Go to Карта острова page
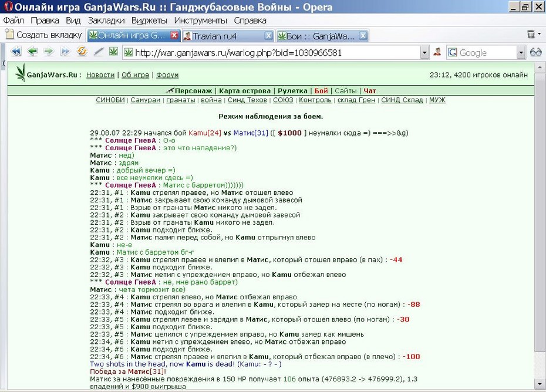This screenshot has width=546, height=392. (245, 91)
